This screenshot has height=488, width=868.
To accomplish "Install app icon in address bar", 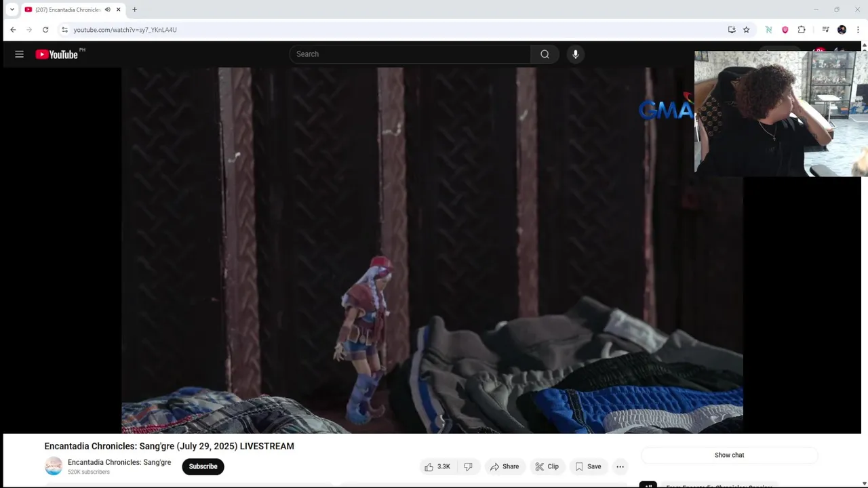I will pyautogui.click(x=732, y=30).
